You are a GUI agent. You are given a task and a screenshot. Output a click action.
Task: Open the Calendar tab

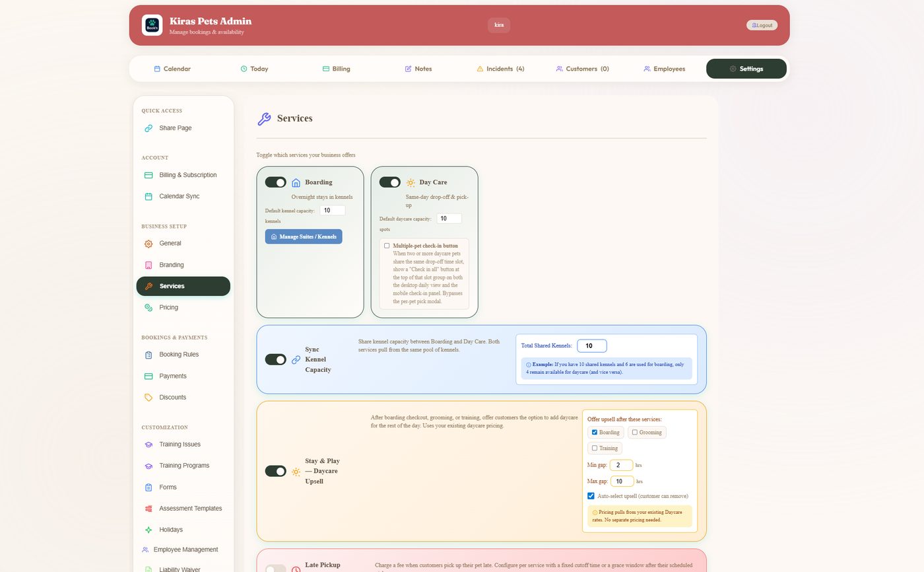[172, 69]
